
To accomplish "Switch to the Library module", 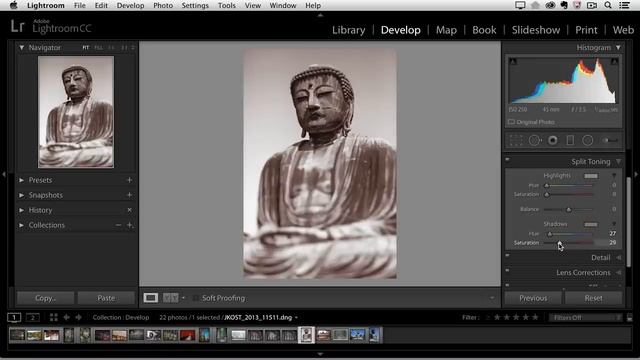I will point(349,30).
